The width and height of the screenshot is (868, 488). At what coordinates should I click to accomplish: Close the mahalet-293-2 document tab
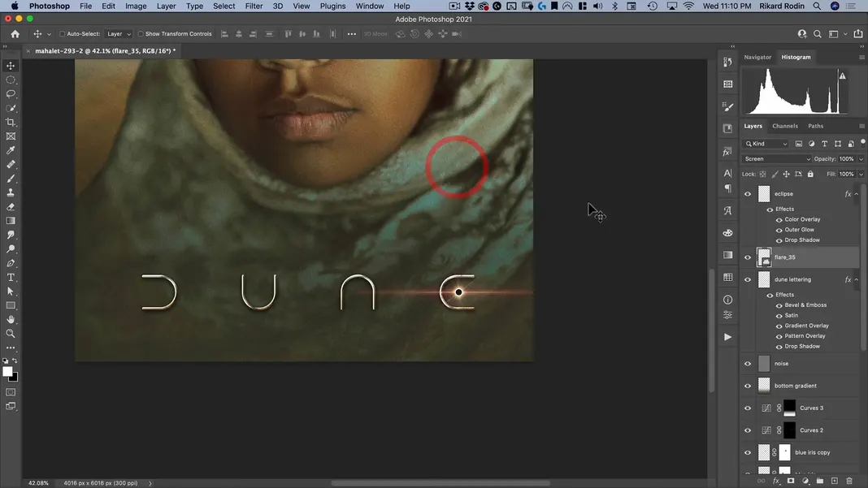pos(28,51)
